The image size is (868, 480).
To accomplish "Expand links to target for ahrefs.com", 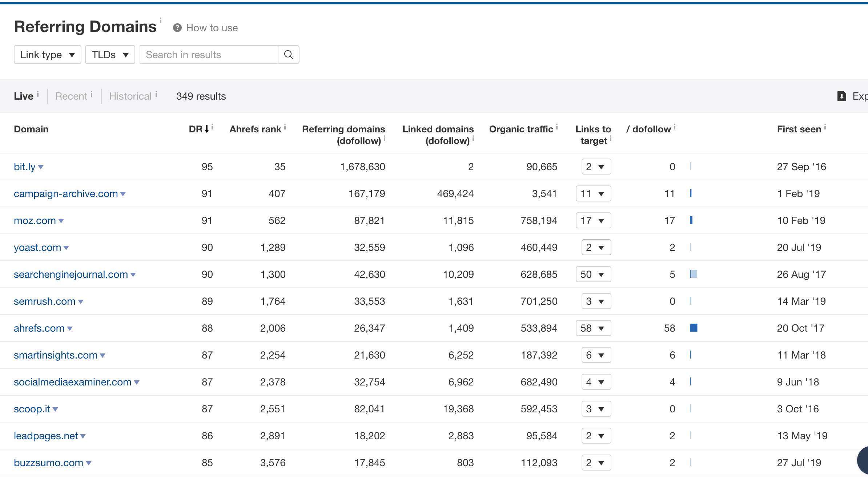I will (x=593, y=328).
